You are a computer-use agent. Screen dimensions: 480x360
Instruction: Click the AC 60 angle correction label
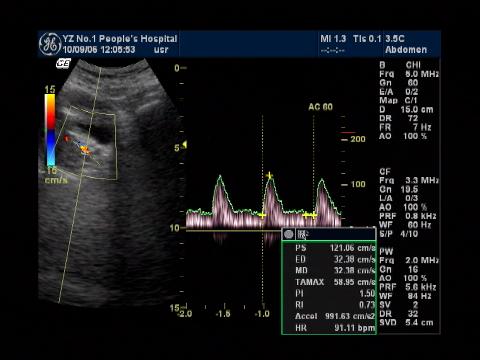(x=320, y=107)
